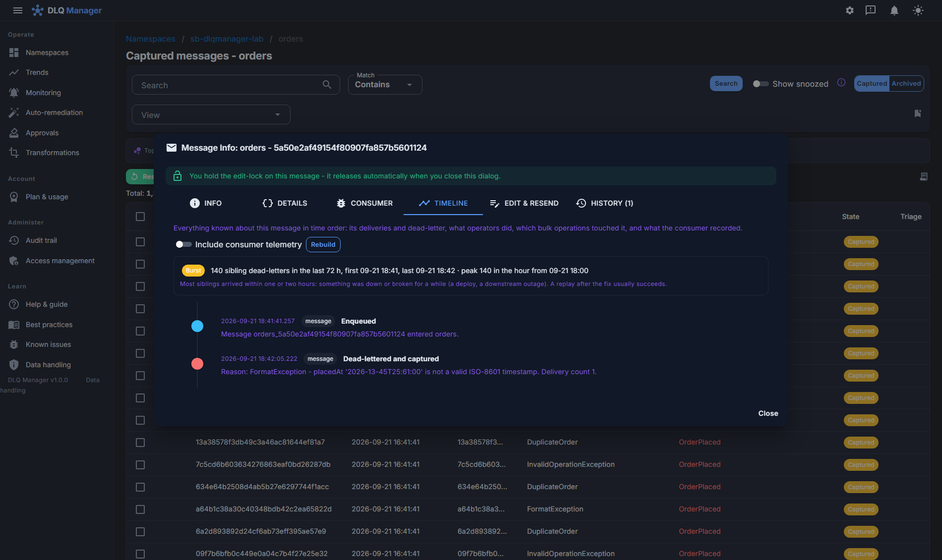Click the Enqueued timeline blue marker
Image resolution: width=942 pixels, height=560 pixels.
point(197,326)
